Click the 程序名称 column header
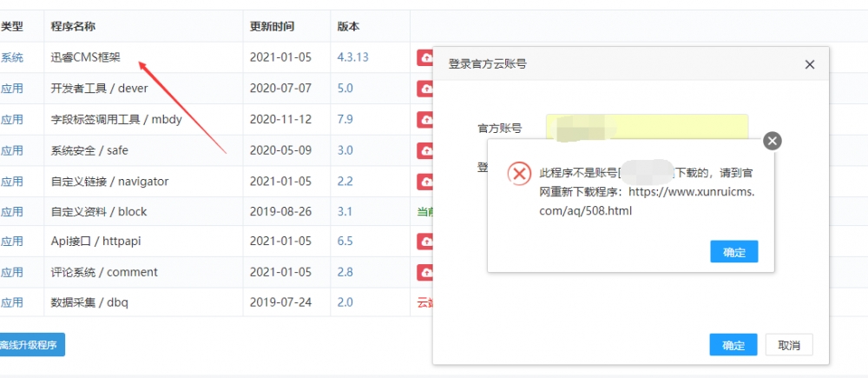 [x=73, y=26]
